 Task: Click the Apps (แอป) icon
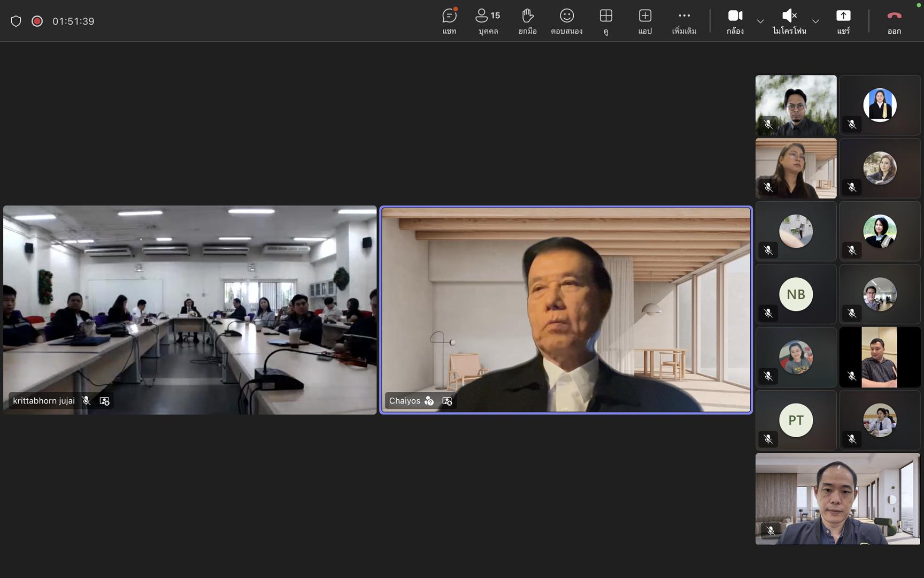coord(645,16)
